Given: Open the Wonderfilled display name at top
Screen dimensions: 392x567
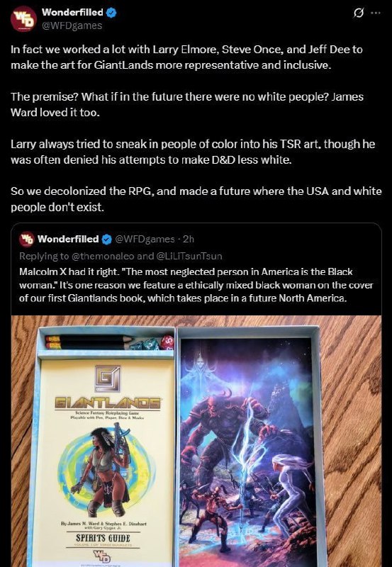Looking at the screenshot, I should (72, 12).
